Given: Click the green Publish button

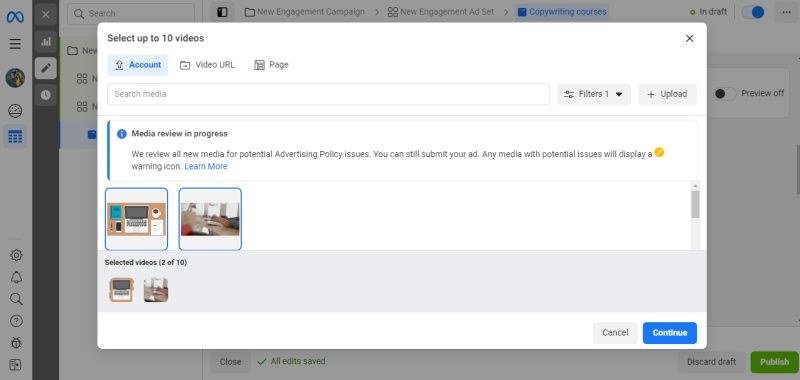Looking at the screenshot, I should [x=774, y=362].
